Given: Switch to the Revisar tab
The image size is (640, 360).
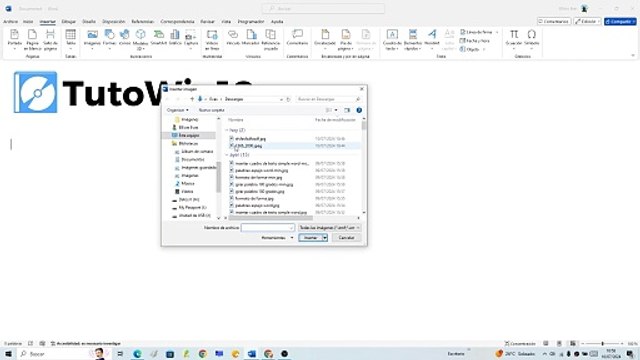Looking at the screenshot, I should (207, 22).
